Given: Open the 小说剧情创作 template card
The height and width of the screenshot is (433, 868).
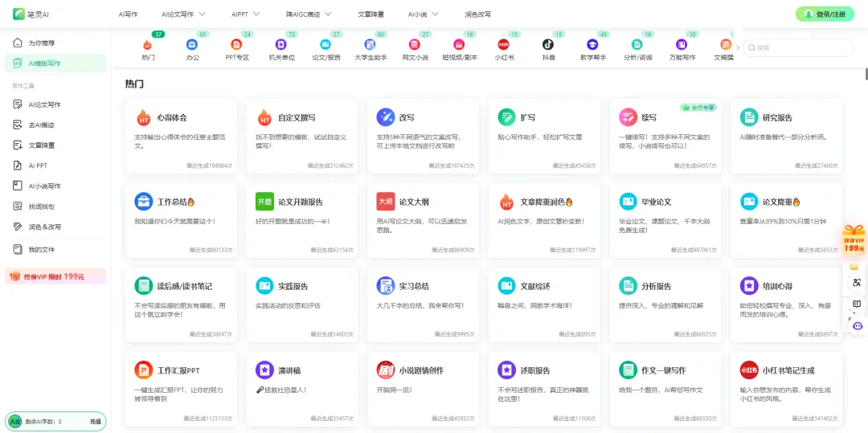Looking at the screenshot, I should 424,389.
